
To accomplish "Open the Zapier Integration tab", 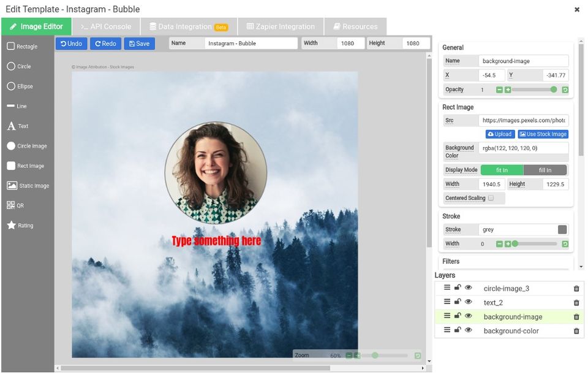I will [x=281, y=26].
